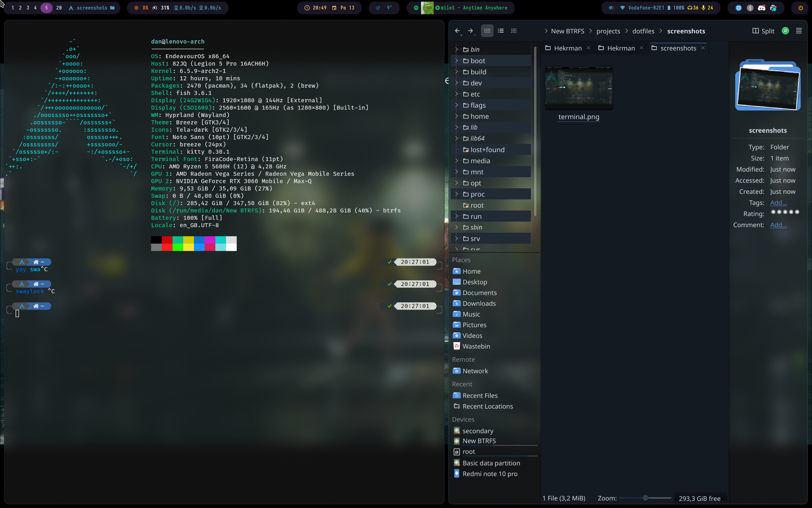This screenshot has height=508, width=812.
Task: Expand the media folder in tree
Action: click(456, 161)
